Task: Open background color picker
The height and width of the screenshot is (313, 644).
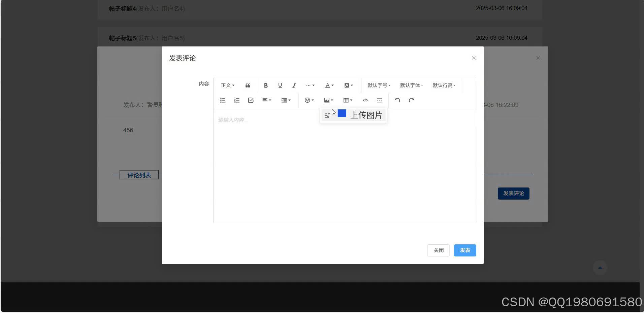Action: 349,85
